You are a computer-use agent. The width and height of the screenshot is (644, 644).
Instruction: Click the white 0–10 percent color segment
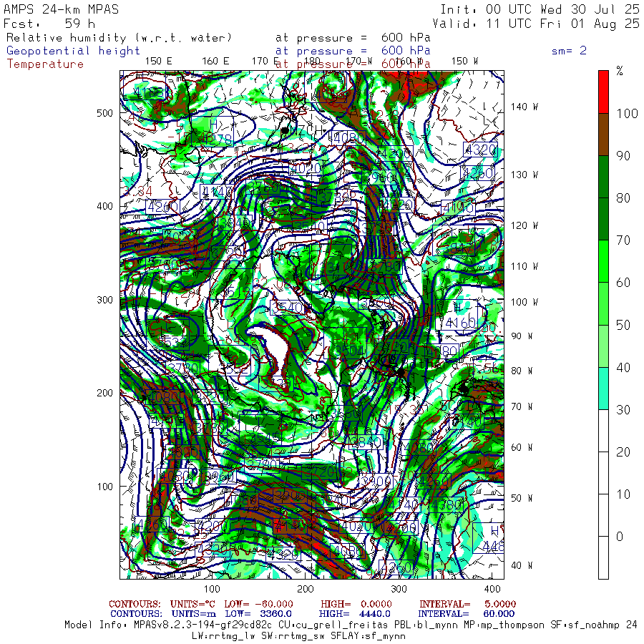coord(603,515)
